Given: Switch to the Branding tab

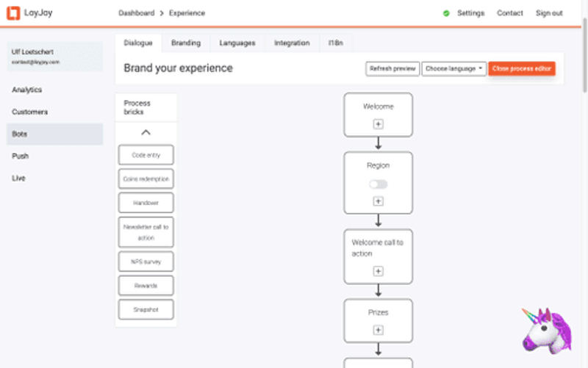Looking at the screenshot, I should [186, 43].
